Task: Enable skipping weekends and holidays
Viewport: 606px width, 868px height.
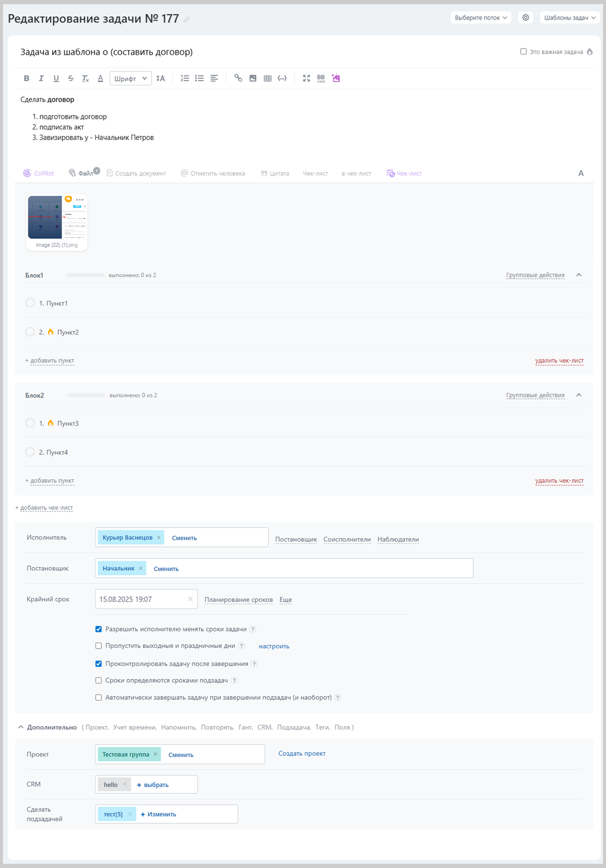Action: [x=98, y=646]
